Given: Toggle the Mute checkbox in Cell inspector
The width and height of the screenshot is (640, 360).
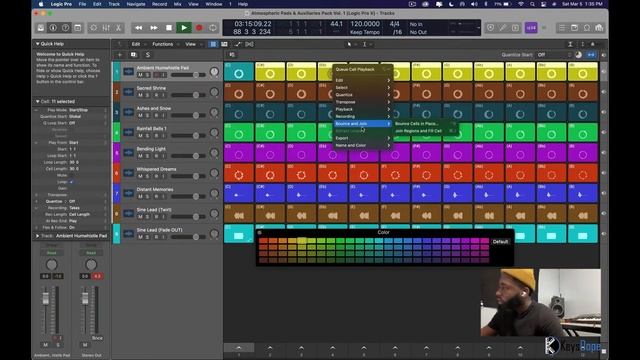Looking at the screenshot, I should coord(71,175).
